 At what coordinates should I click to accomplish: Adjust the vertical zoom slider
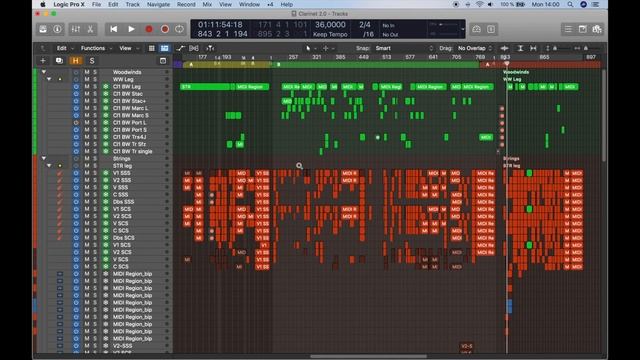coord(558,48)
